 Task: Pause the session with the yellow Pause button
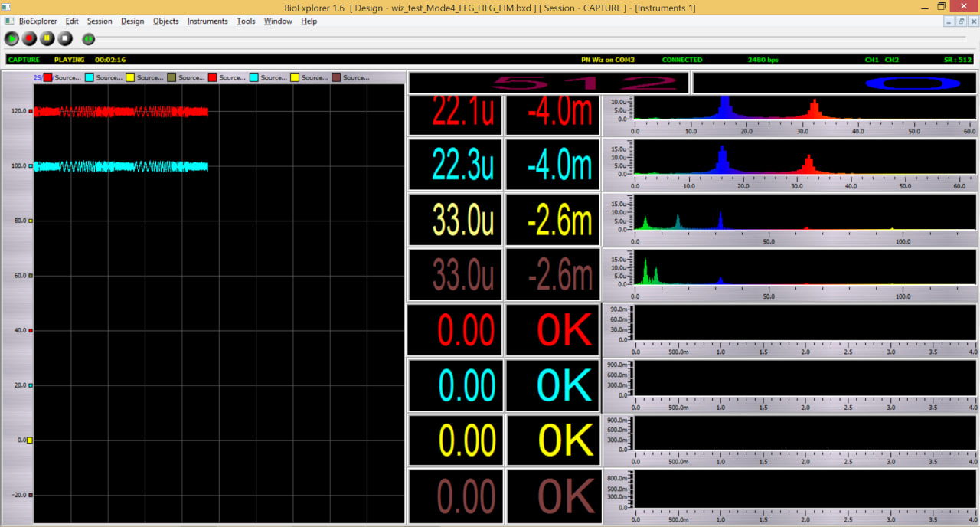[x=47, y=38]
